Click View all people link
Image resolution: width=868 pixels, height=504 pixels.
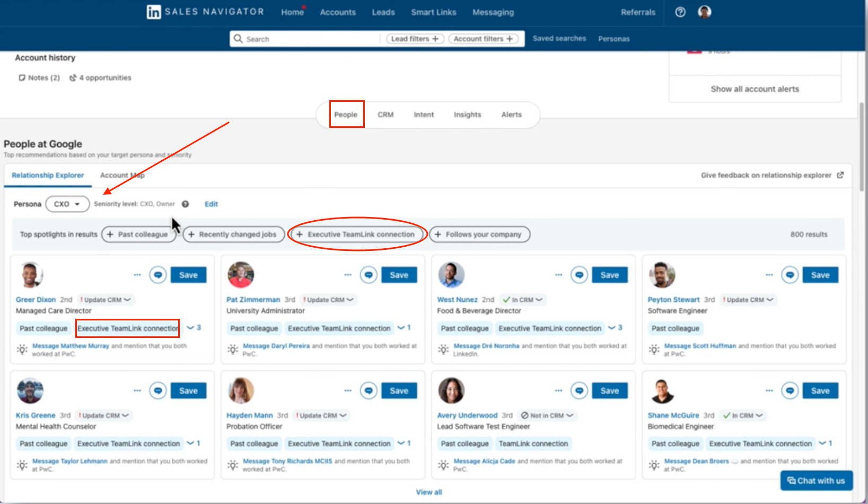(428, 492)
